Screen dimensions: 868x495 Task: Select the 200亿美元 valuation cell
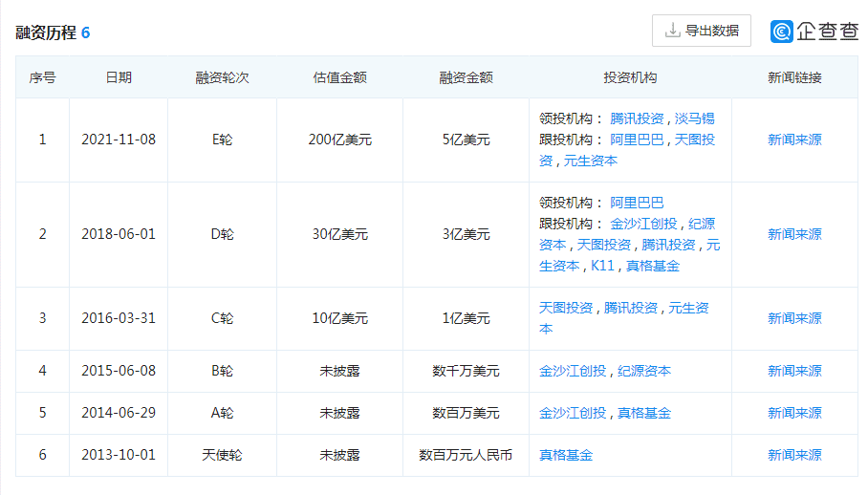(x=340, y=140)
